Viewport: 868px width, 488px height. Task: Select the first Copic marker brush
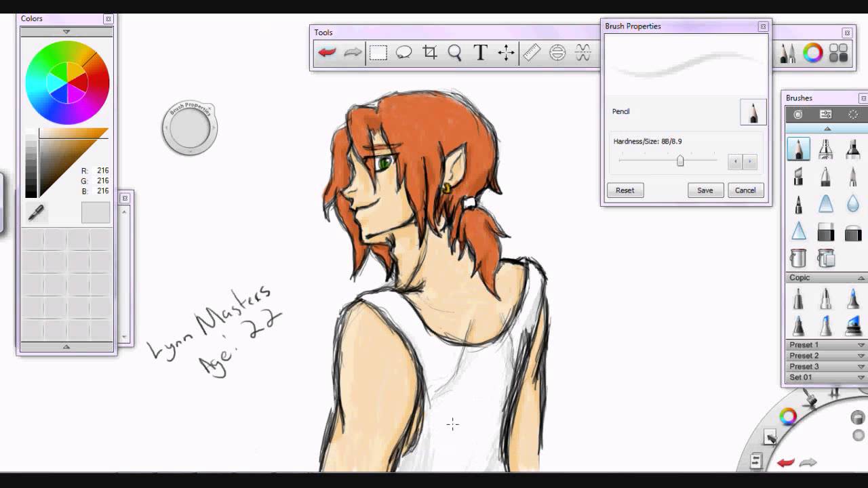[x=799, y=298]
